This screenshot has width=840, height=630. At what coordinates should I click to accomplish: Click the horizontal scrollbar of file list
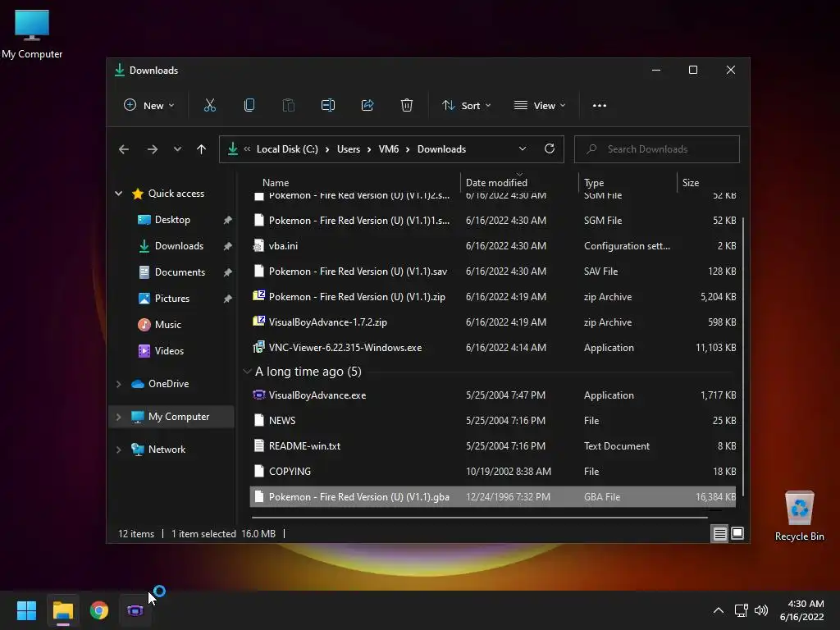click(x=479, y=518)
